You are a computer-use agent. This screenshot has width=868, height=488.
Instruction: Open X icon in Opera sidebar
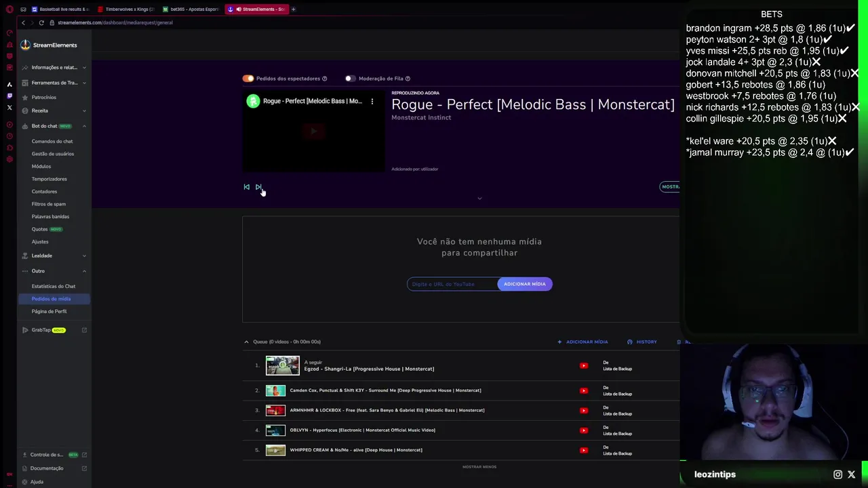(9, 108)
